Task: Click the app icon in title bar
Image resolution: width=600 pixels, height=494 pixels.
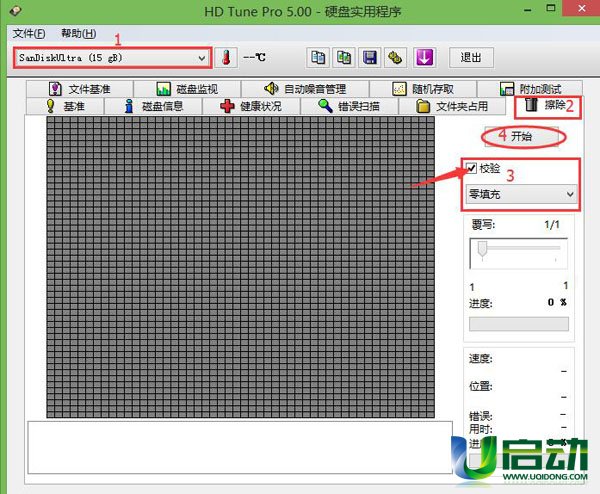Action: (15, 11)
